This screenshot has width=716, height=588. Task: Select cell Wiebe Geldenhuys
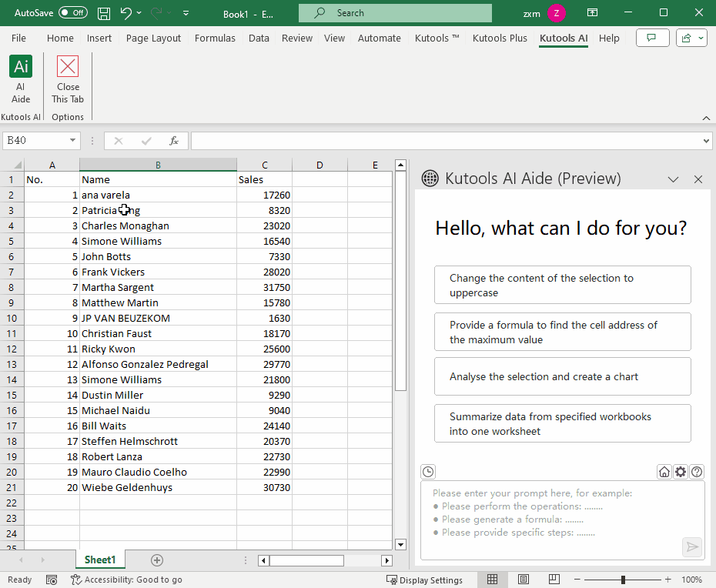point(158,488)
